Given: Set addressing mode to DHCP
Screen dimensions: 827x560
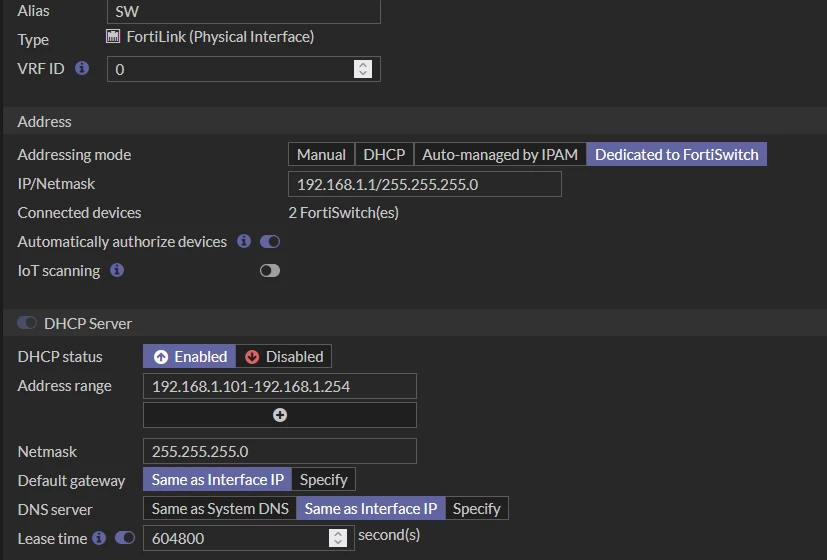Looking at the screenshot, I should (384, 155).
